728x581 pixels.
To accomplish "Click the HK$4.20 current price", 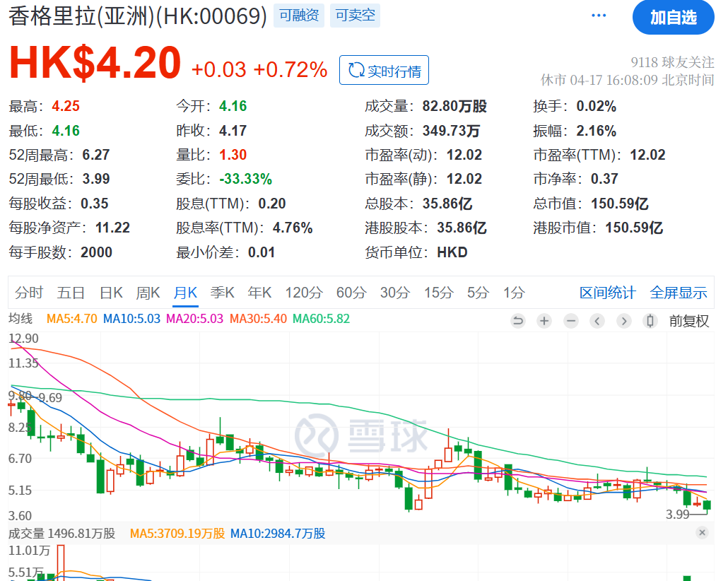I will tap(95, 61).
